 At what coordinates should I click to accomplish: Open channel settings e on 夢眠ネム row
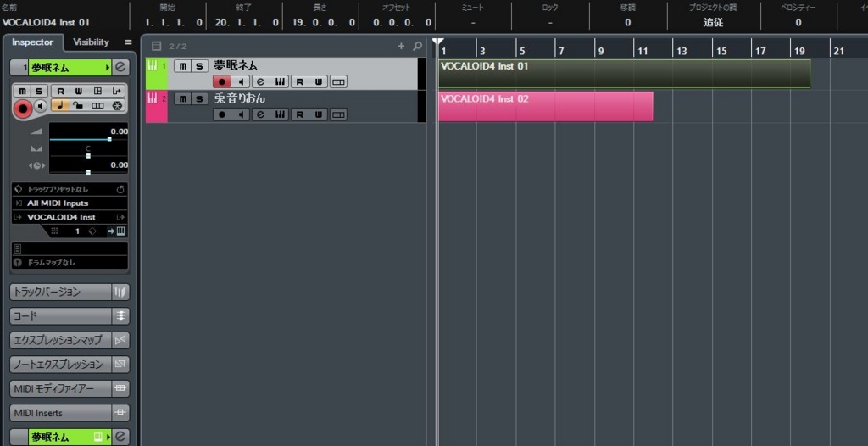click(260, 82)
